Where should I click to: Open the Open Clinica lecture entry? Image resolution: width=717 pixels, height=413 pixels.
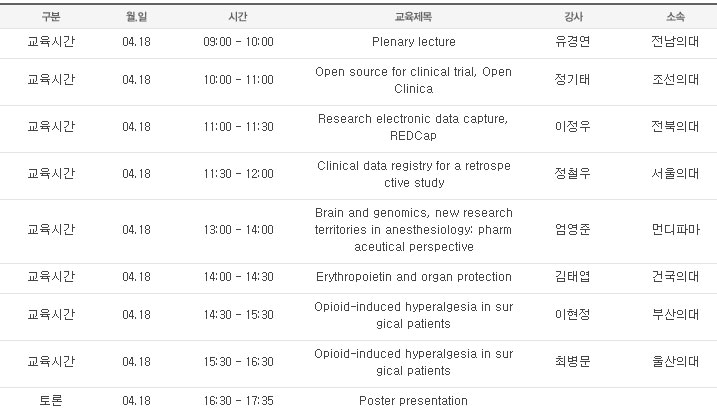pos(413,80)
